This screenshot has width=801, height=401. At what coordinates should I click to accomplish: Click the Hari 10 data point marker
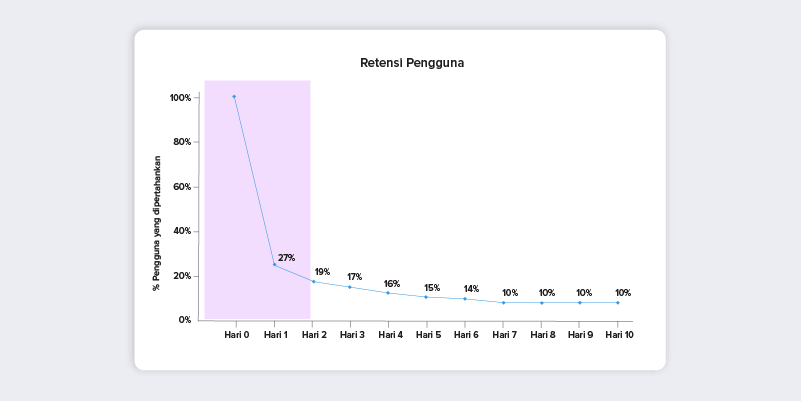(618, 303)
